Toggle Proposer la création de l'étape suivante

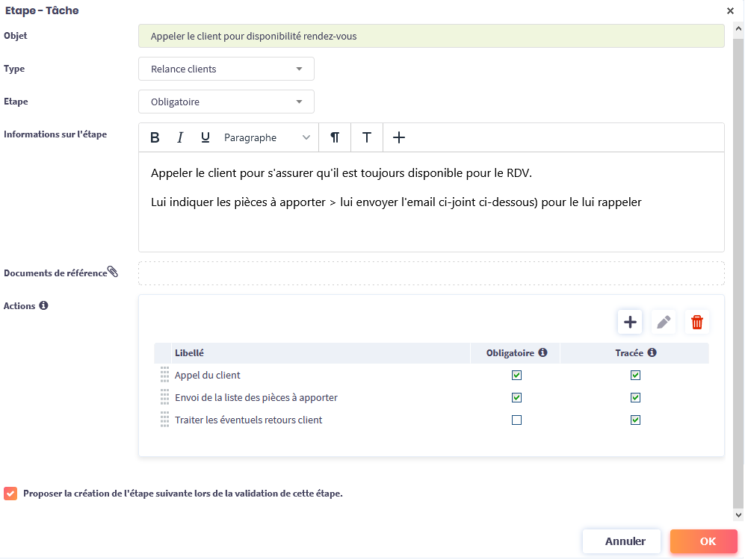tap(10, 494)
